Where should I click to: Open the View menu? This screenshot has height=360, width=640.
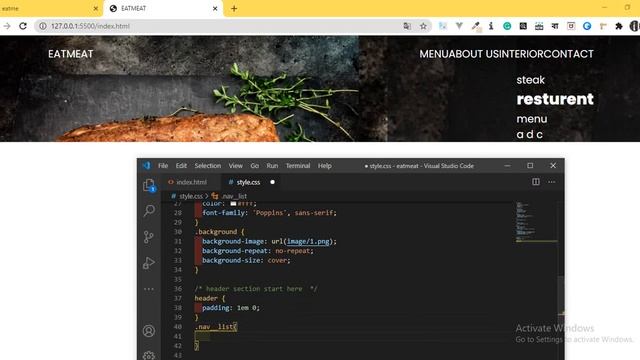click(236, 166)
